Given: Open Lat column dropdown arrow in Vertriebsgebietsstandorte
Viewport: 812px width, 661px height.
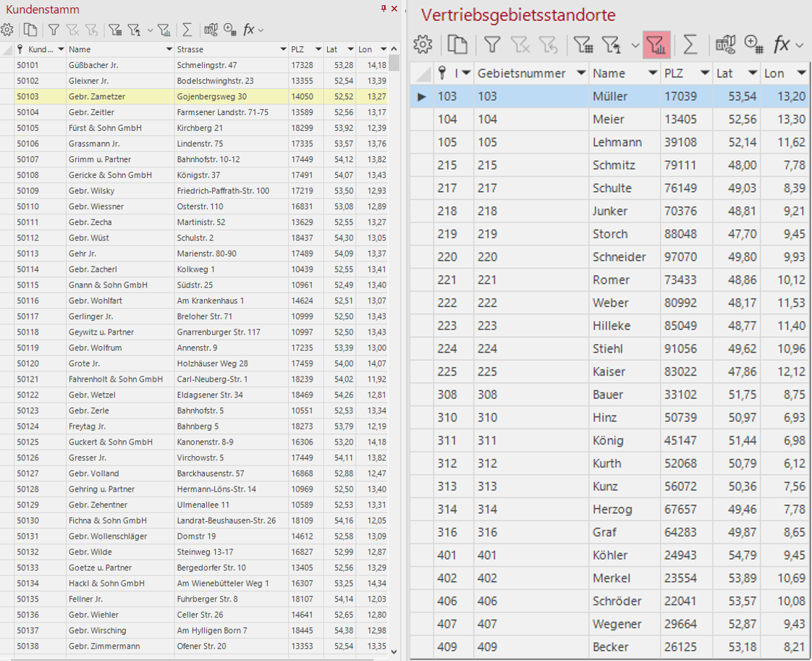Looking at the screenshot, I should [x=753, y=73].
